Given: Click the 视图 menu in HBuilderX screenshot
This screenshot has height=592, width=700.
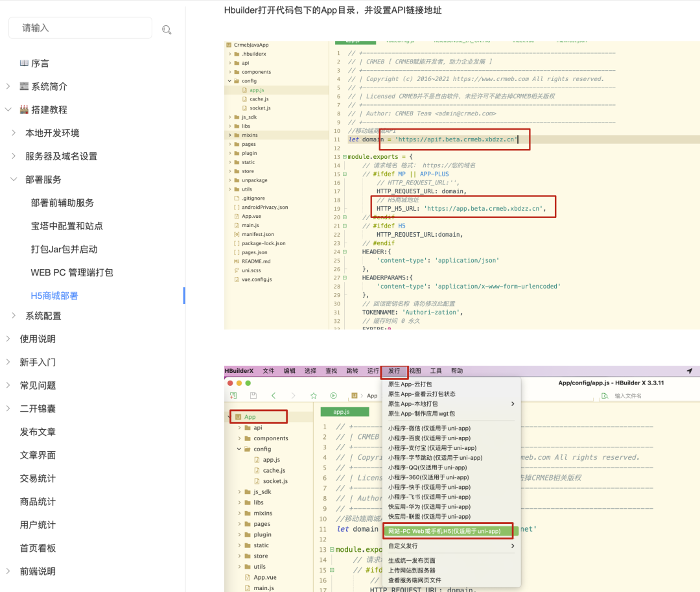Looking at the screenshot, I should click(x=415, y=370).
